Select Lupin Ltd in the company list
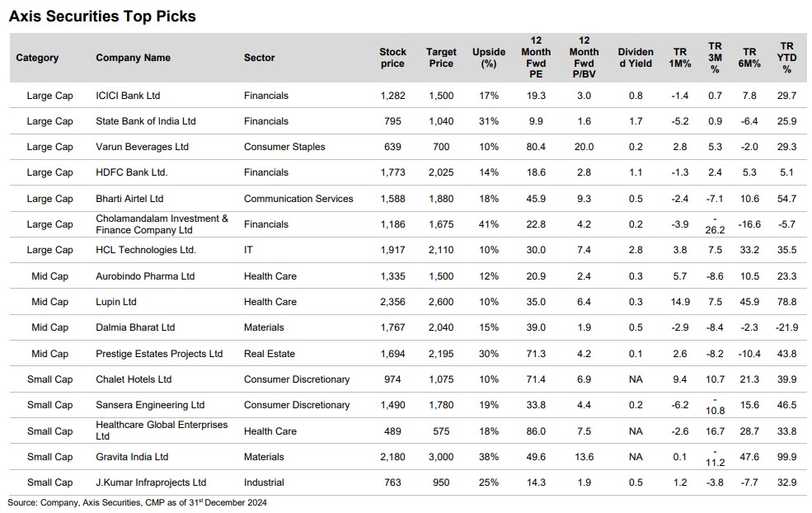 (116, 302)
